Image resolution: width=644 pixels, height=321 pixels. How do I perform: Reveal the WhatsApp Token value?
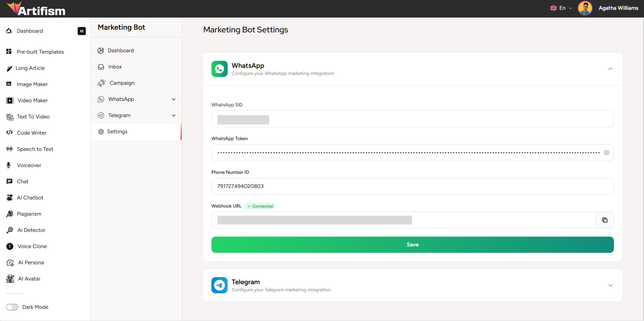[x=607, y=152]
